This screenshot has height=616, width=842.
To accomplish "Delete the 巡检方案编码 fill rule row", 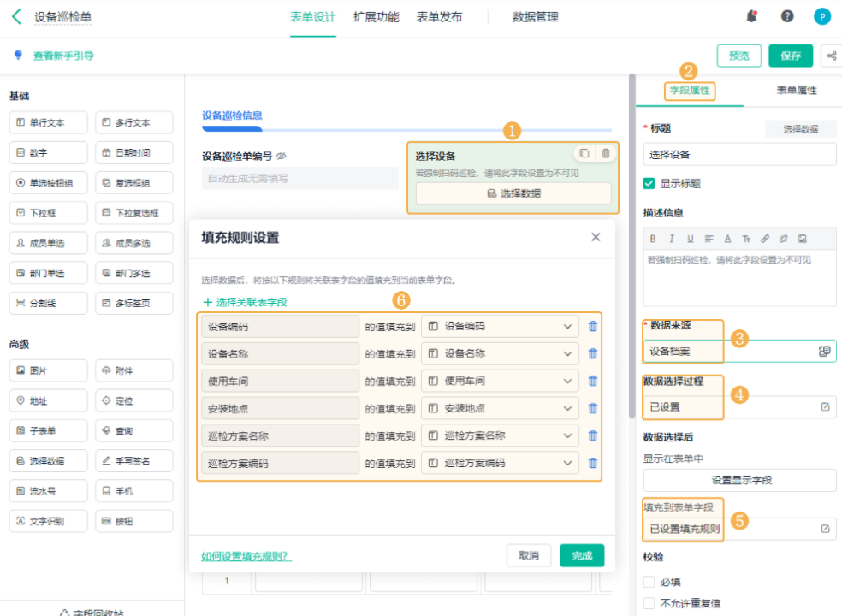I will [593, 463].
